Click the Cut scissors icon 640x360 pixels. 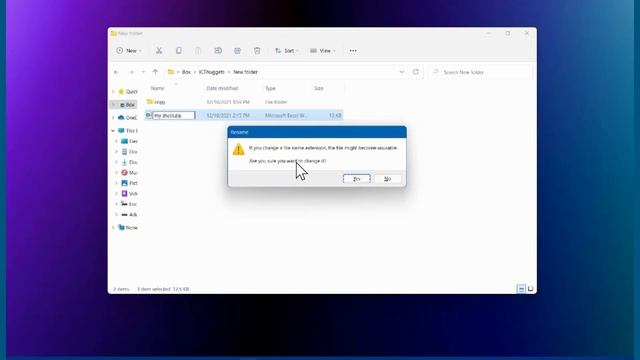click(x=159, y=51)
